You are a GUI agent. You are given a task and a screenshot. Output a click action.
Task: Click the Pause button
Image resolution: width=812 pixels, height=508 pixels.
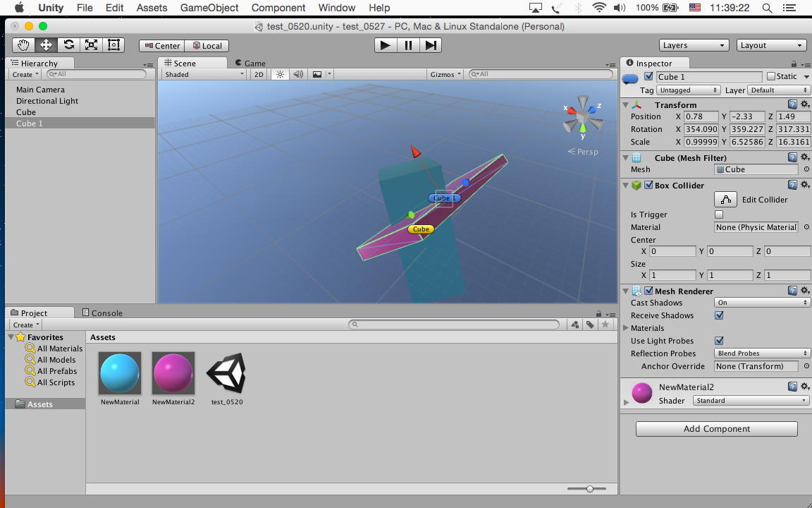click(408, 45)
